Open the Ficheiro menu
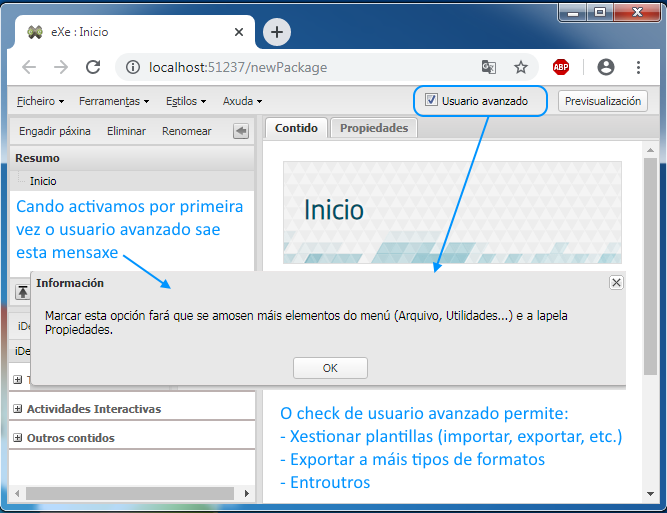Image resolution: width=667 pixels, height=513 pixels. 40,101
